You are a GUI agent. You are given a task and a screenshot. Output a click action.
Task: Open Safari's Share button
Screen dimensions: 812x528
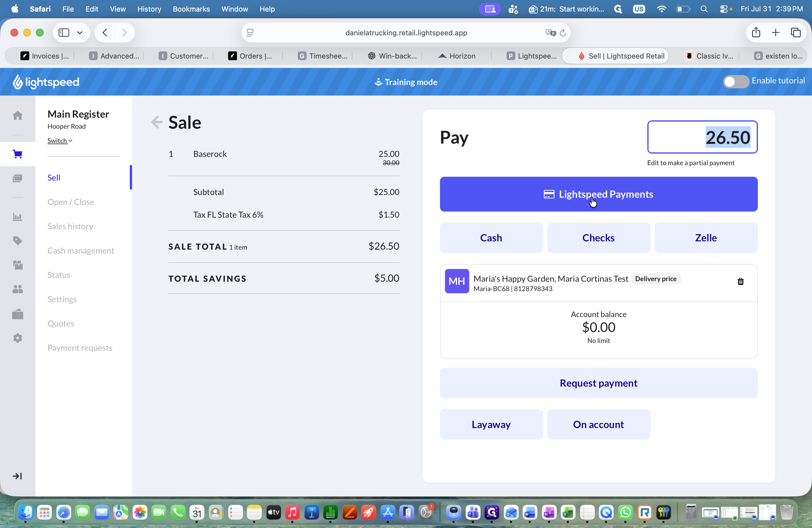coord(756,32)
